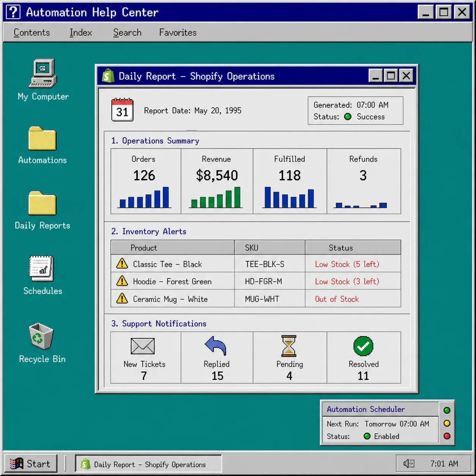Click the Operations Summary section heading

pyautogui.click(x=155, y=140)
